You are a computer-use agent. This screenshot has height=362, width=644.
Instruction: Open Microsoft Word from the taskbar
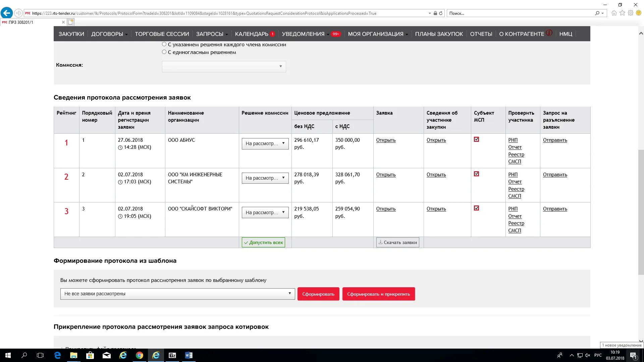pos(189,355)
